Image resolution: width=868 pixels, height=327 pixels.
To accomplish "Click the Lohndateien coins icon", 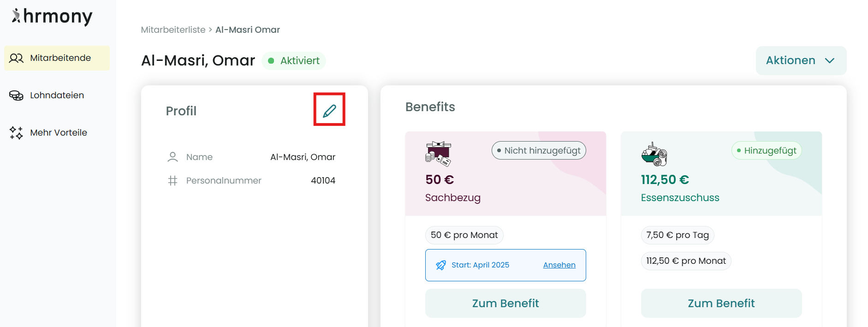I will click(16, 95).
